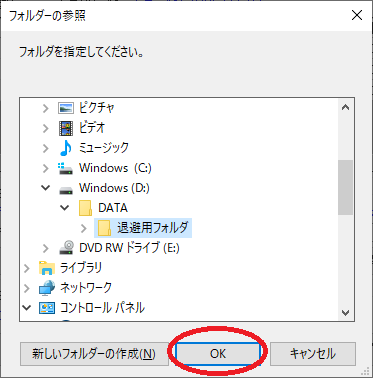Screen dimensions: 373x378
Task: Expand the ライブラリ node
Action: 27,268
